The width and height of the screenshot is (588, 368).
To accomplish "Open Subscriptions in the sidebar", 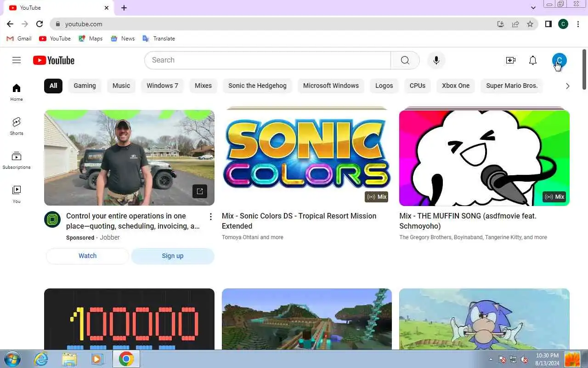I will [17, 160].
